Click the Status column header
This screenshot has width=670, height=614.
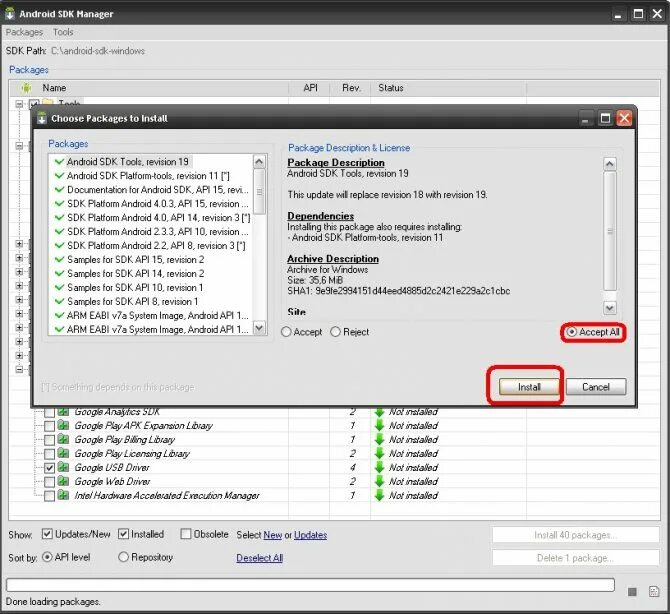[448, 88]
